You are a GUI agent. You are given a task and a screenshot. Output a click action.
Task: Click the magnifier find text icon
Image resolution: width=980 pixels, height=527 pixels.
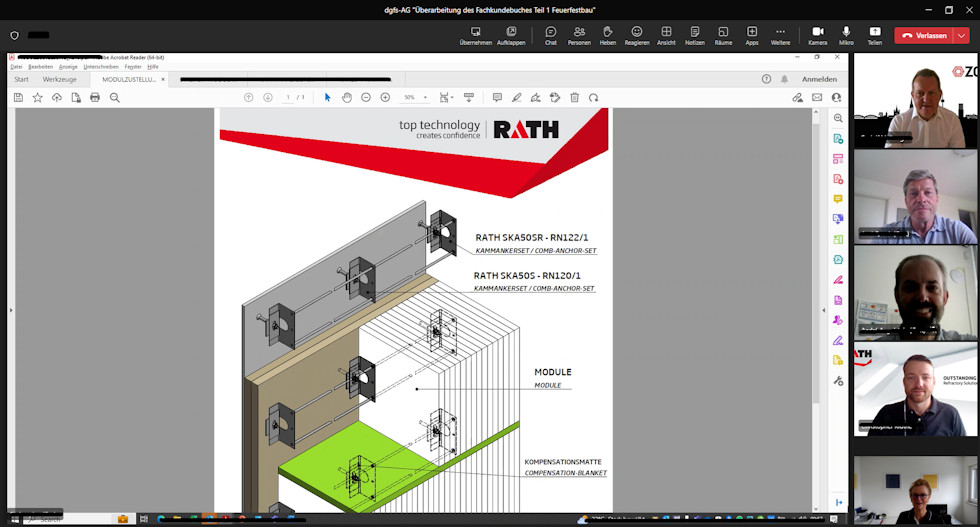coord(115,98)
